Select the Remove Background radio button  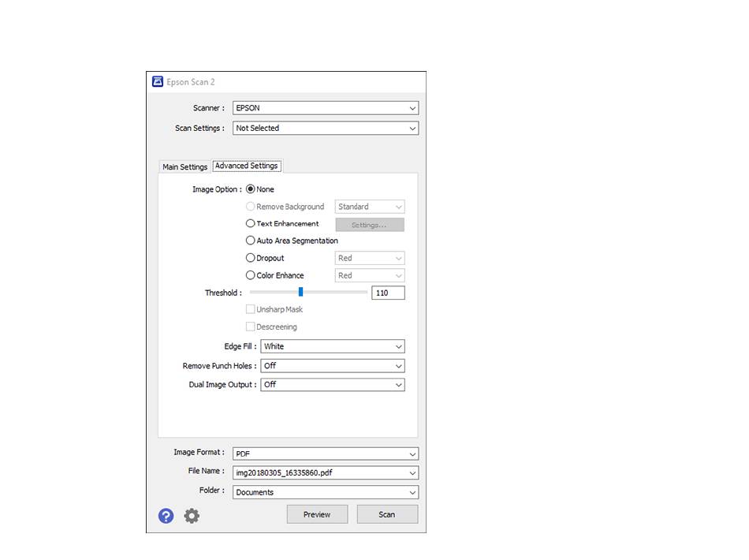[x=250, y=207]
